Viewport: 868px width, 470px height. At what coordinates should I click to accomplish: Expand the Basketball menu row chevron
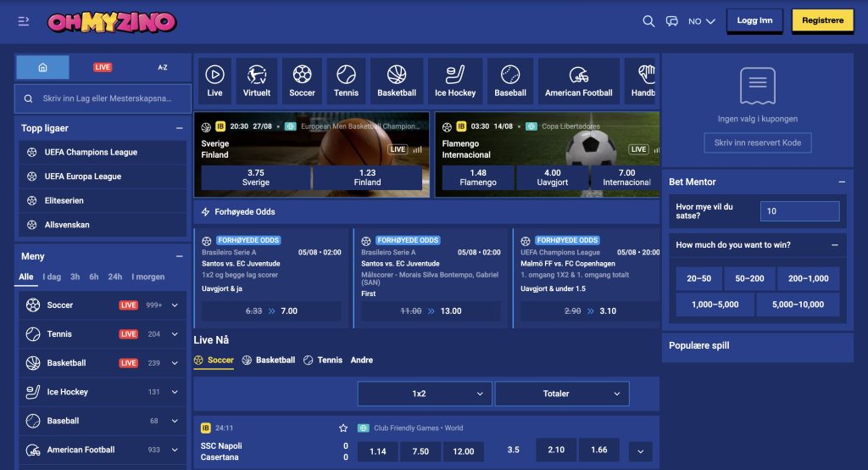[175, 363]
